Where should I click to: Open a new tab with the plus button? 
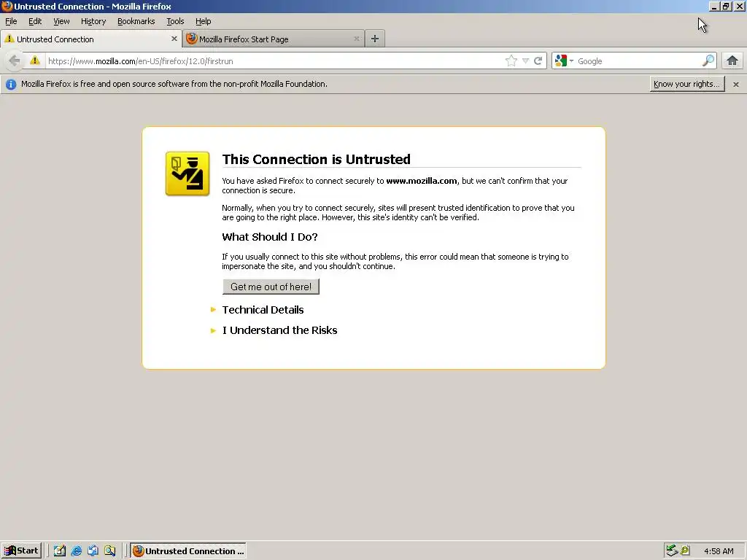(x=375, y=39)
